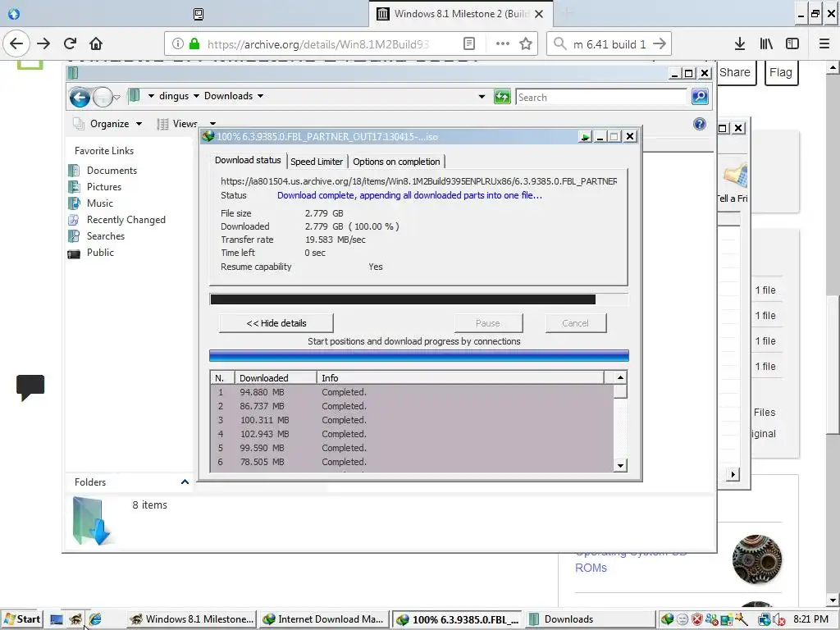Open the Organize menu

point(109,124)
